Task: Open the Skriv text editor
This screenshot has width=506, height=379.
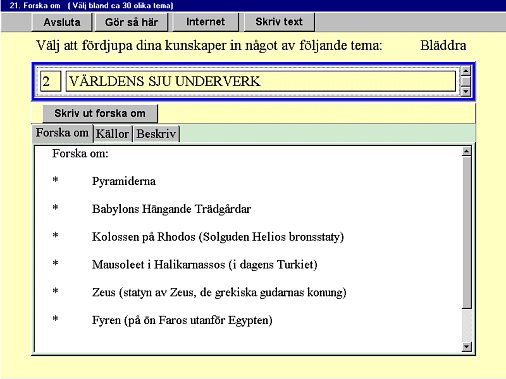Action: point(279,22)
